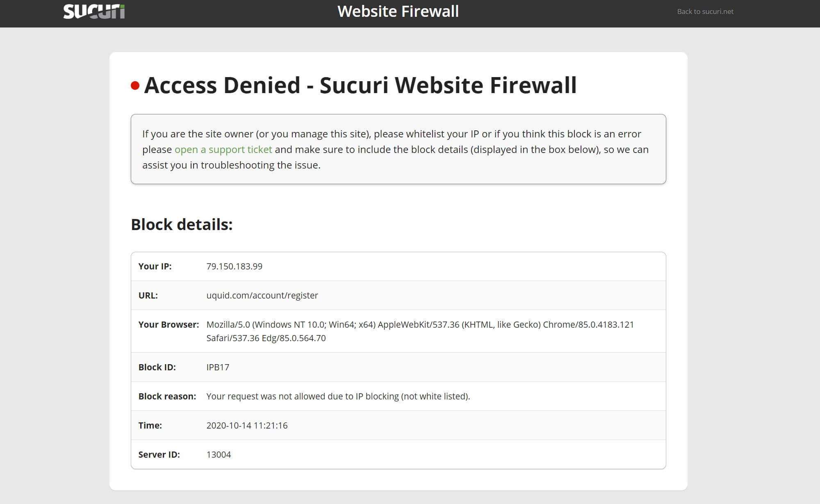Click the Website Firewall header title
Image resolution: width=820 pixels, height=504 pixels.
pos(398,11)
